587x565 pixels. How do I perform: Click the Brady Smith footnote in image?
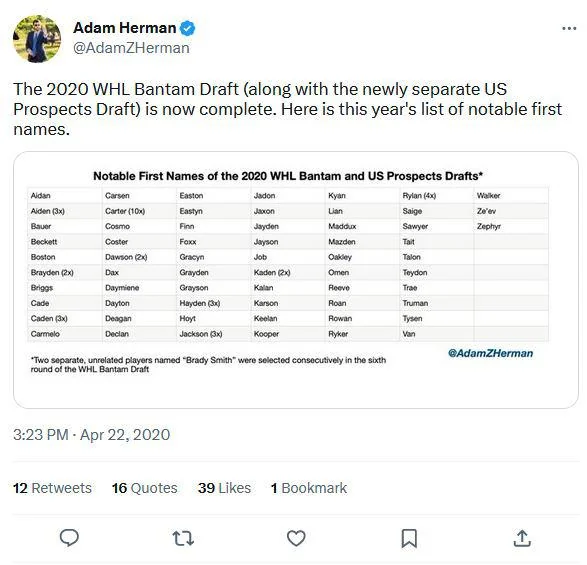208,364
